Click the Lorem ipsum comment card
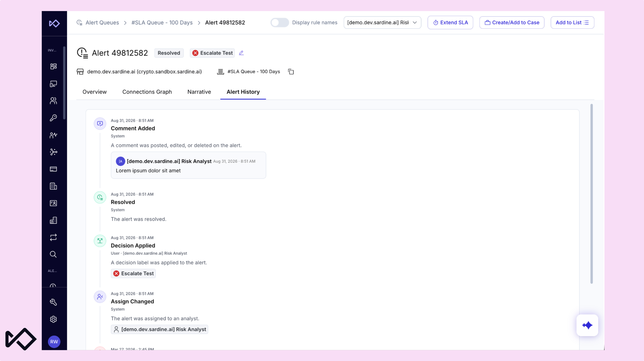The height and width of the screenshot is (361, 644). [x=189, y=165]
